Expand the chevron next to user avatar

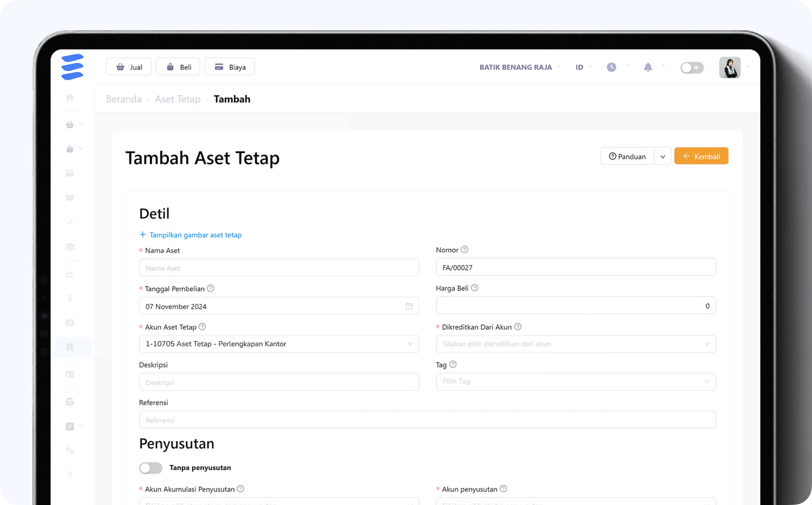coord(748,67)
